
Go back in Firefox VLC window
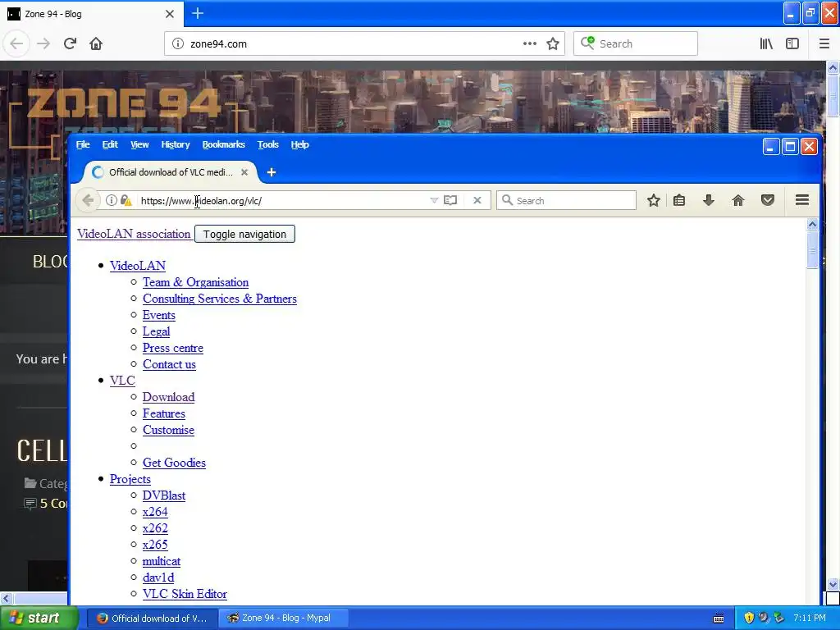point(88,200)
